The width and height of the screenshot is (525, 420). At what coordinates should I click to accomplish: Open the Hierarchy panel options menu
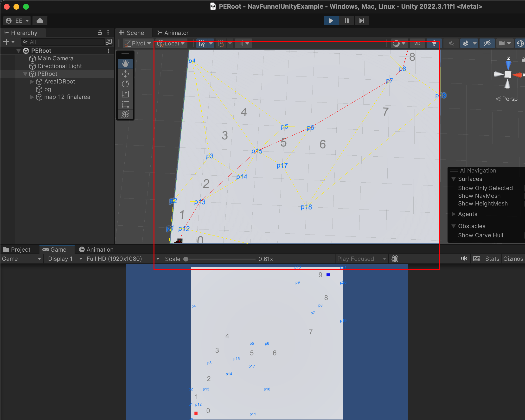pos(108,32)
